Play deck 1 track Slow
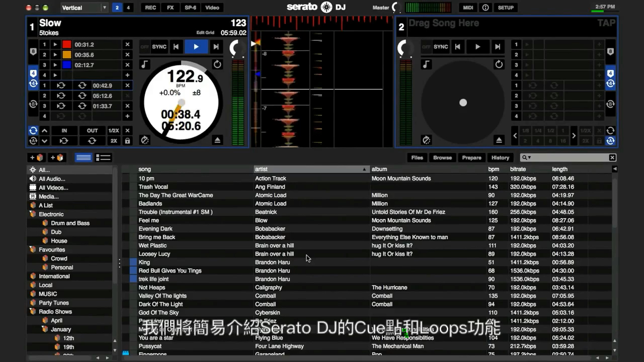The height and width of the screenshot is (362, 644). [x=196, y=47]
